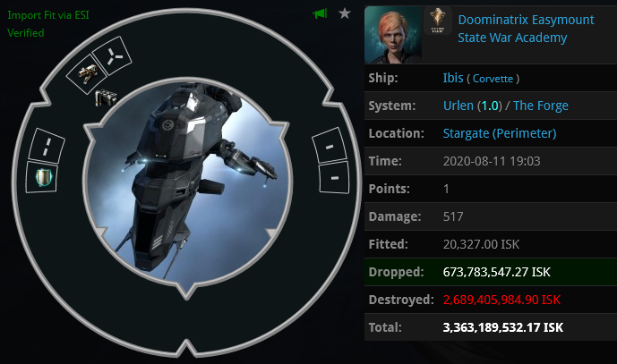Click the empty high slot with three prongs
This screenshot has width=617, height=364.
click(x=112, y=56)
